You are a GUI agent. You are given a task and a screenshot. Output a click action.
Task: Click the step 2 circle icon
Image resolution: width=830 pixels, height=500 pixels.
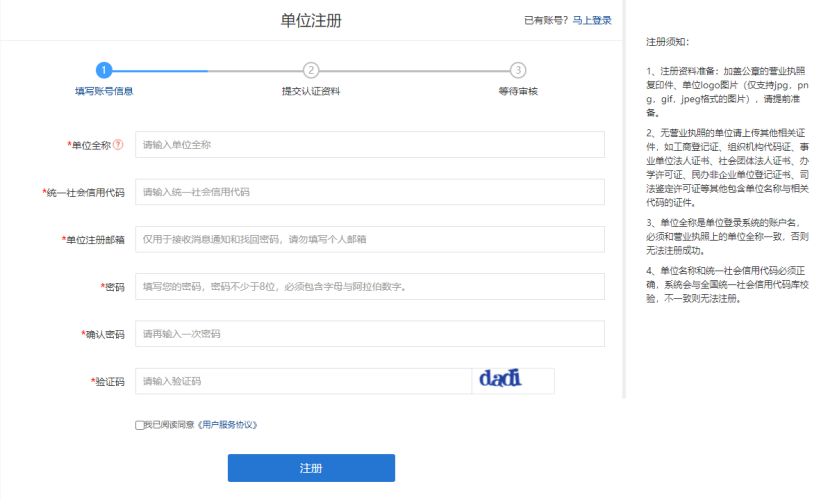click(x=311, y=70)
